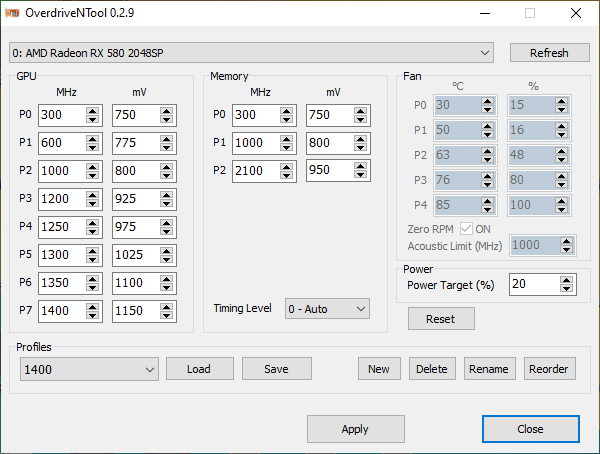Decrease Memory P2 mV with down arrow
Viewport: 600px width, 454px height.
pyautogui.click(x=360, y=175)
